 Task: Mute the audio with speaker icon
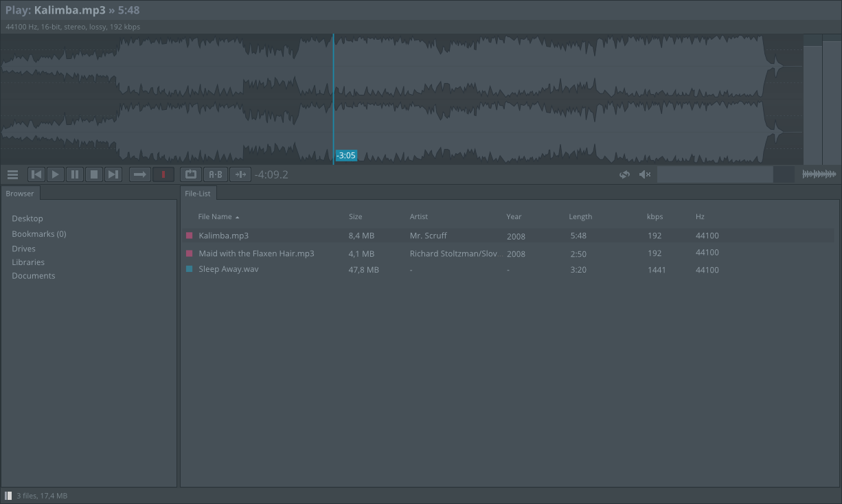644,174
